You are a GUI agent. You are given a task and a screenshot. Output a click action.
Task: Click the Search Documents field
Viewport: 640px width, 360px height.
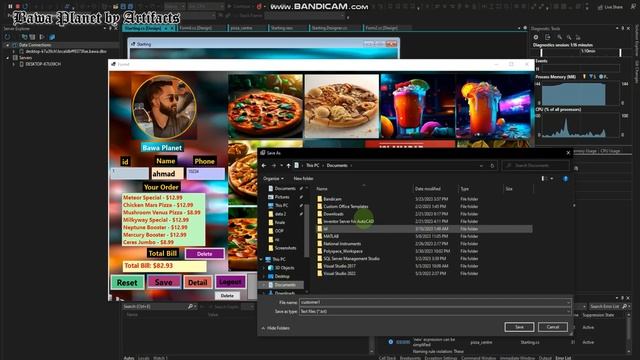coord(536,166)
